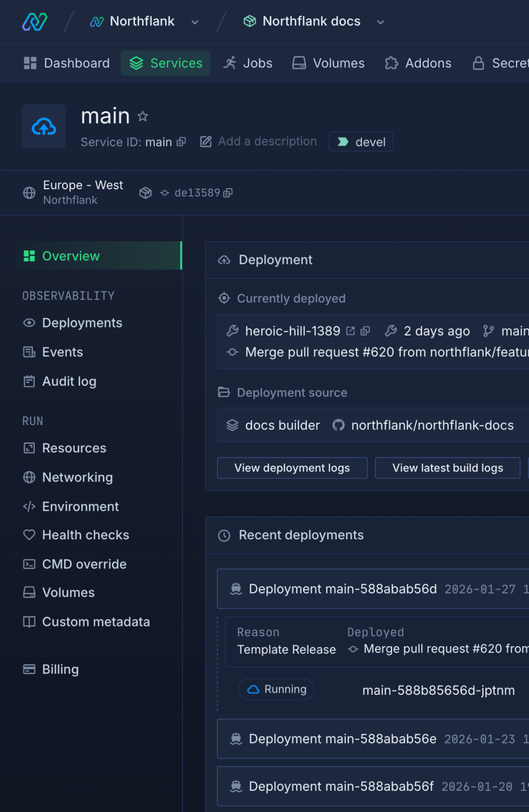Open the Audit log page
Screen dimensions: 529x812
click(x=69, y=381)
